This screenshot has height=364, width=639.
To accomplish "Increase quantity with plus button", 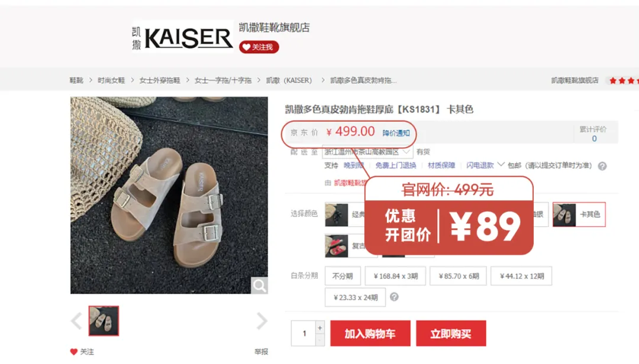I will click(x=320, y=327).
